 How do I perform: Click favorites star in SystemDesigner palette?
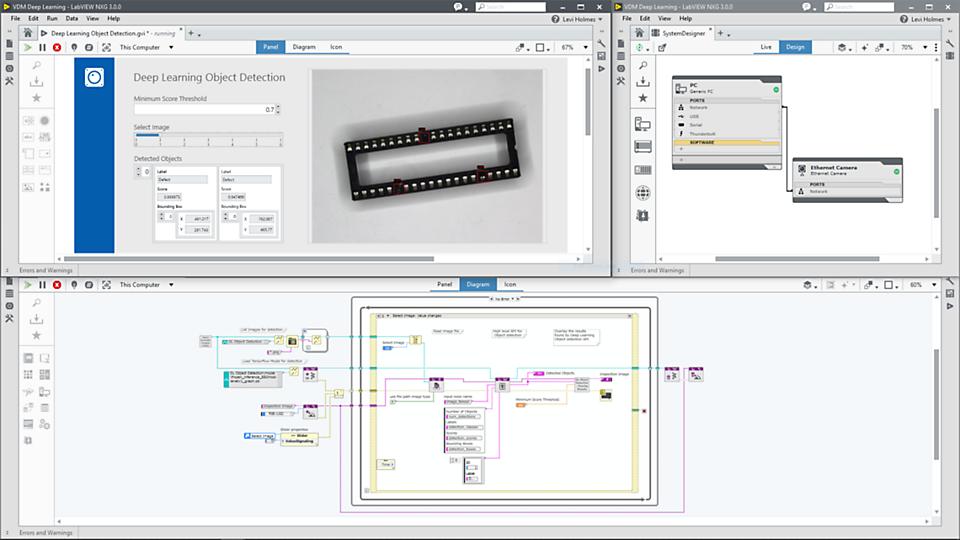click(x=642, y=97)
